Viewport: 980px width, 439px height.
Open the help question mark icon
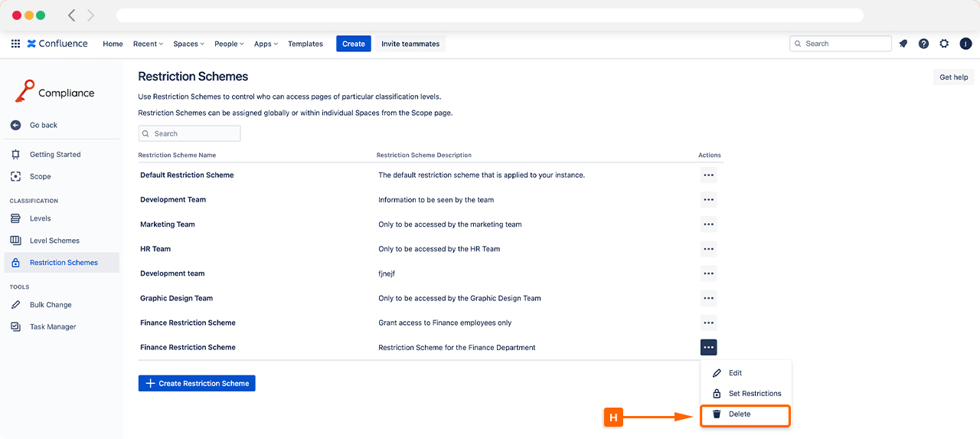coord(923,44)
